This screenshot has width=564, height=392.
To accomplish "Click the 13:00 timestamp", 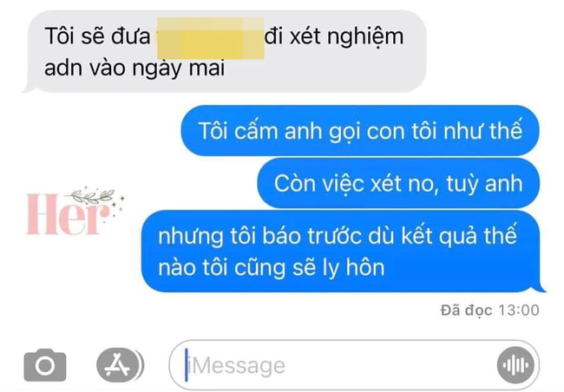I will [519, 310].
